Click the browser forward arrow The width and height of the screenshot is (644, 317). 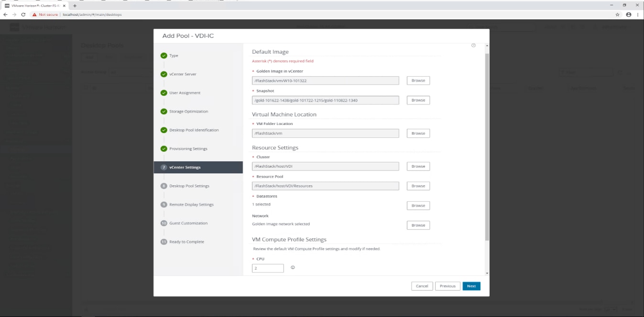pyautogui.click(x=14, y=14)
